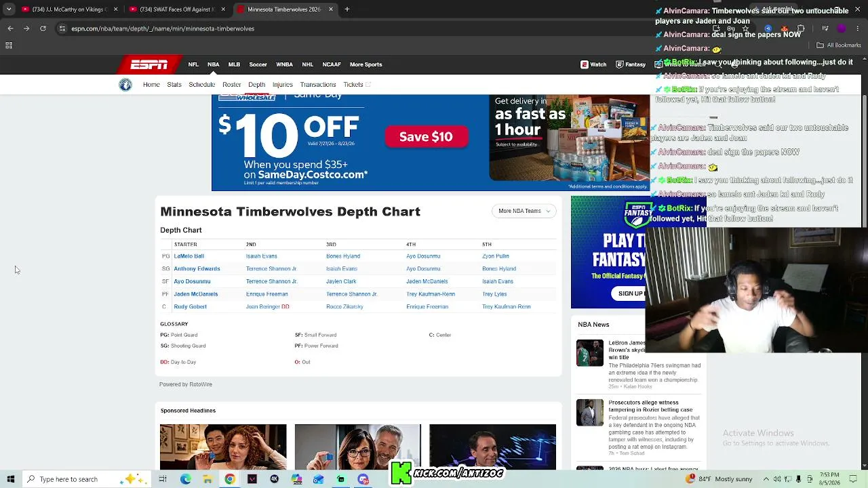Switch to the team Home tab
Screen dimensions: 868x488
point(151,85)
